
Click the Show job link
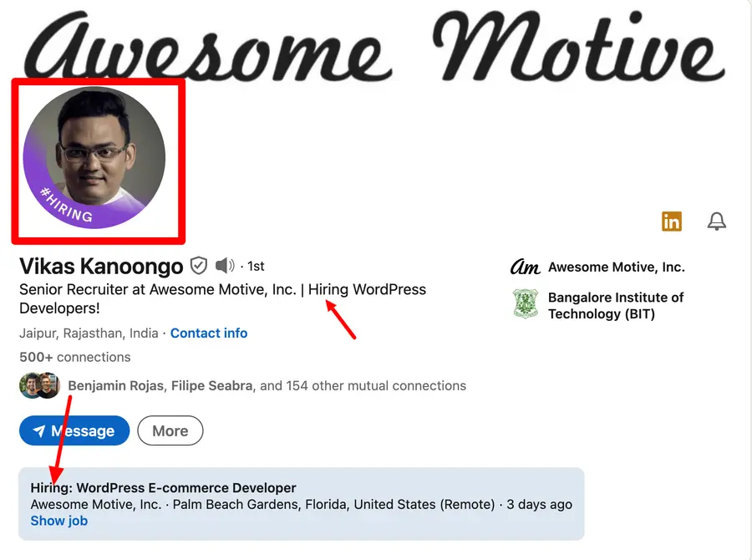pyautogui.click(x=58, y=521)
